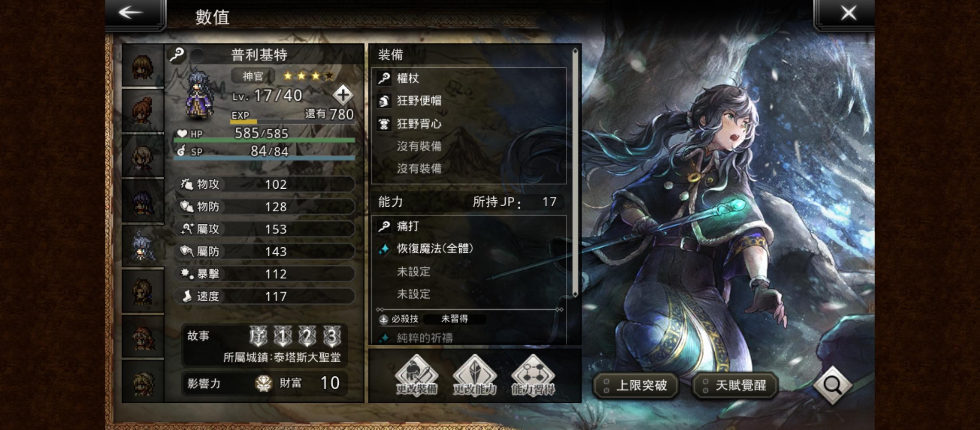
Task: Tap the back arrow icon
Action: 131,13
